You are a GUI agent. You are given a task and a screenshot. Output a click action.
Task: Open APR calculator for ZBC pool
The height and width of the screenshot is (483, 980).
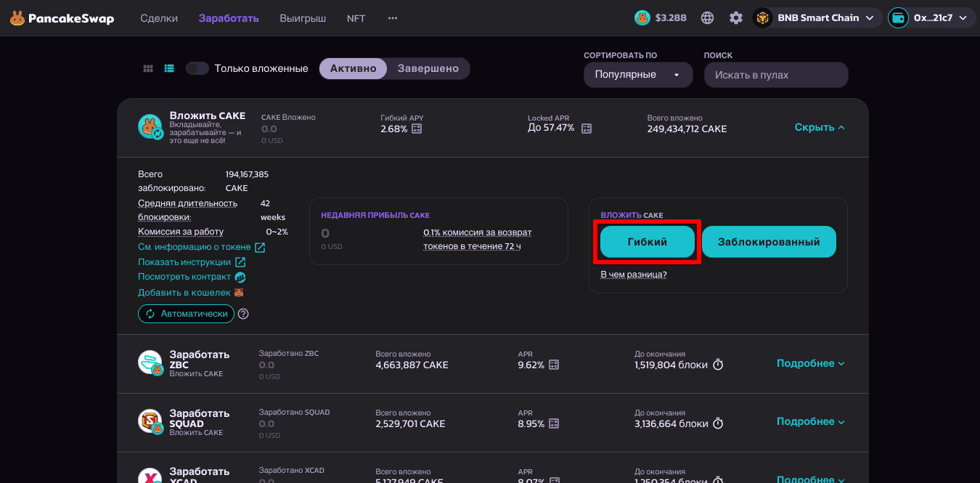coord(554,365)
